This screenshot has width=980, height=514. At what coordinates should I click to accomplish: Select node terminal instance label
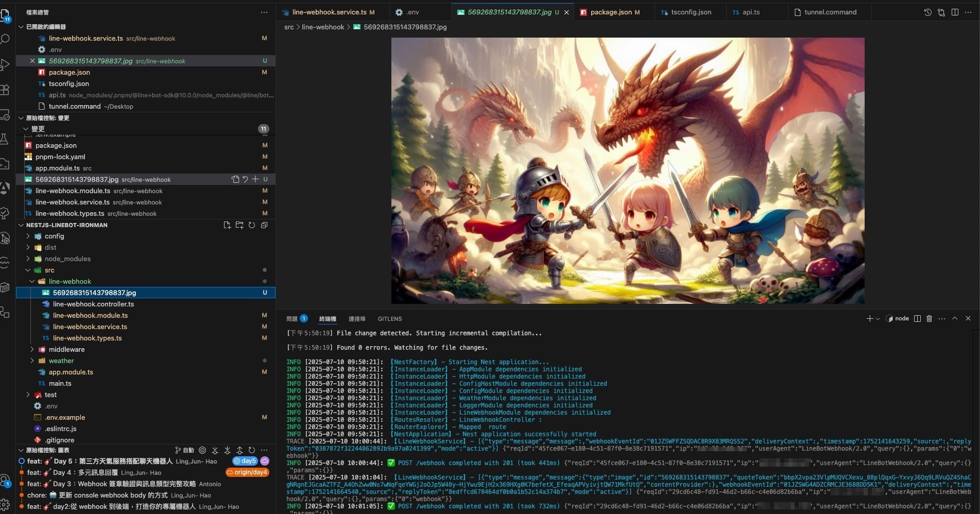click(897, 319)
